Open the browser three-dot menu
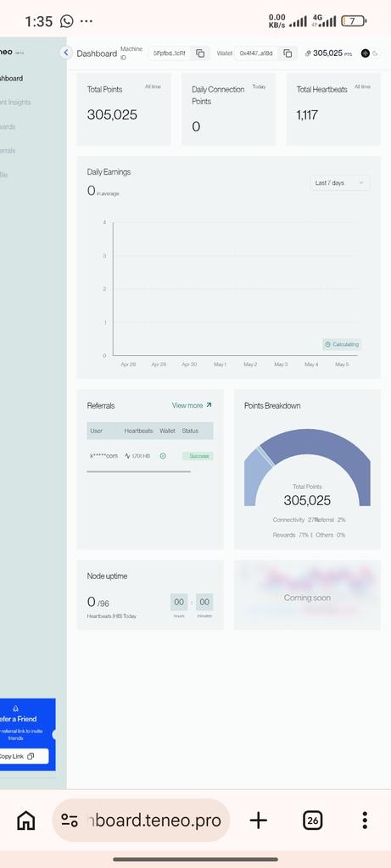Viewport: 391px width, 868px height. coord(365,821)
